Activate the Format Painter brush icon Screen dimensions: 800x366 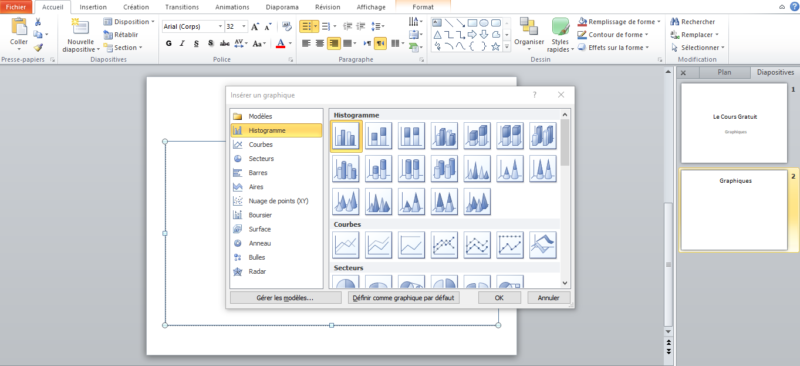38,47
